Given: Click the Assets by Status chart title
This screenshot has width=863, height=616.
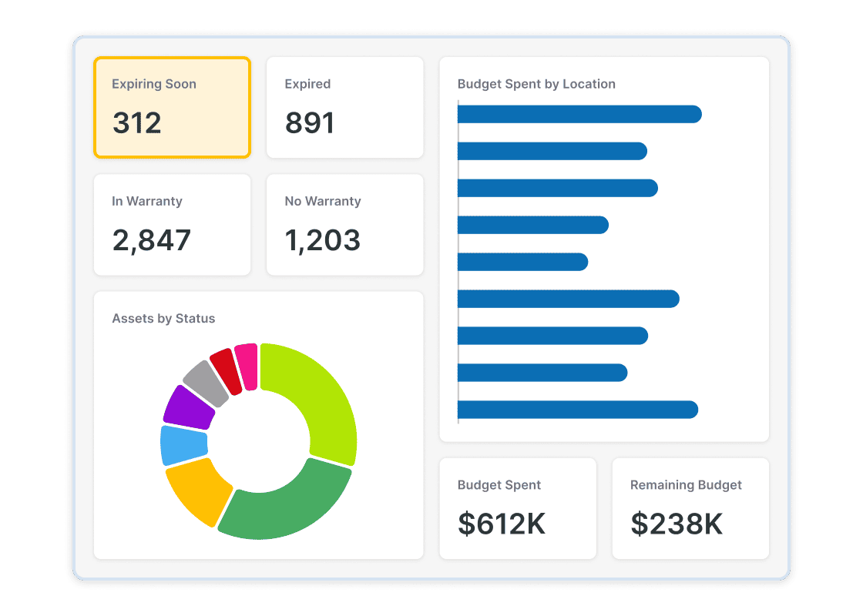Looking at the screenshot, I should (x=163, y=318).
